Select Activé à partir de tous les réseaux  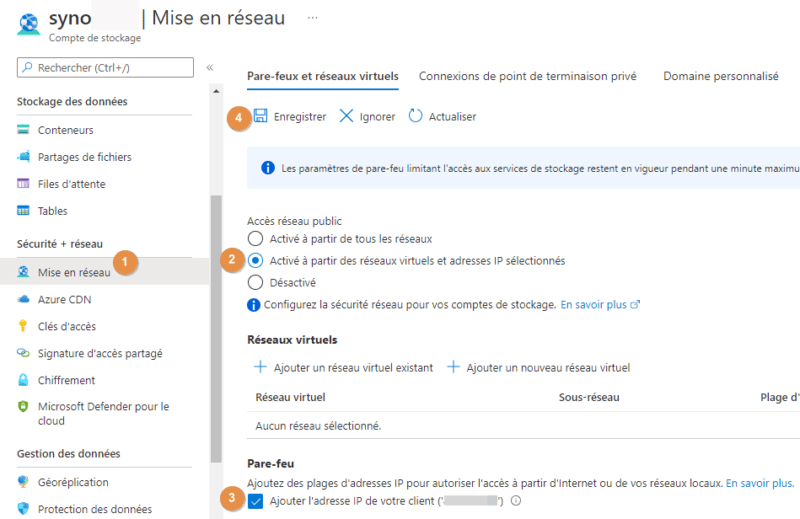click(x=255, y=238)
